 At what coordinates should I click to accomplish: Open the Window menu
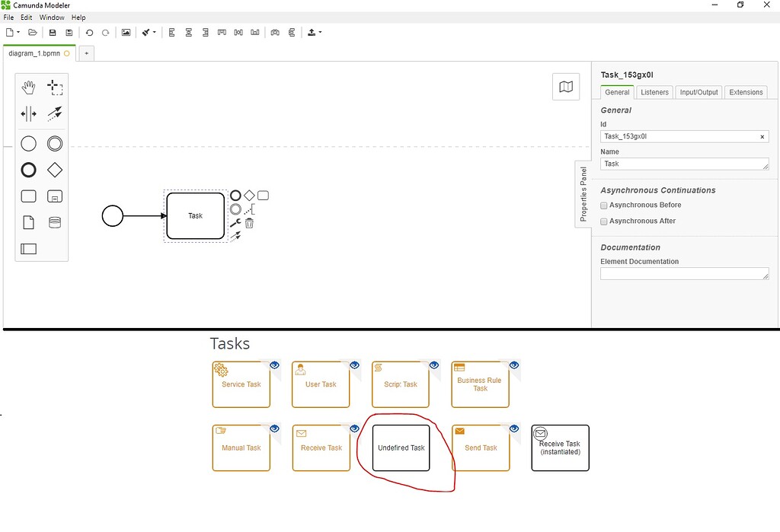pos(51,17)
